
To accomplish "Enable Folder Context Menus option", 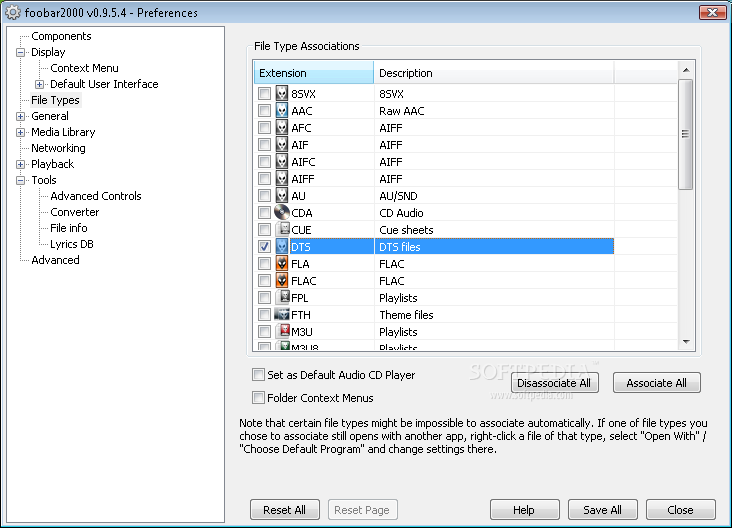I will tap(258, 397).
